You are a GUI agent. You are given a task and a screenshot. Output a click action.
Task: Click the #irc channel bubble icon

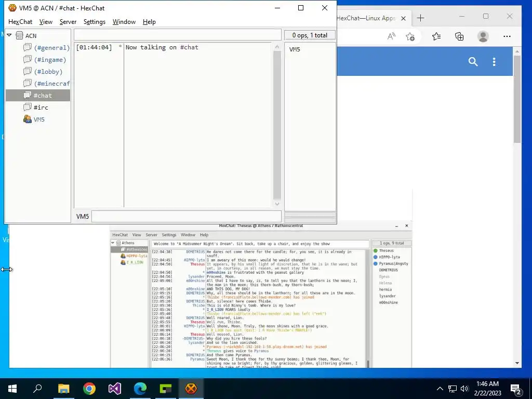tap(28, 107)
